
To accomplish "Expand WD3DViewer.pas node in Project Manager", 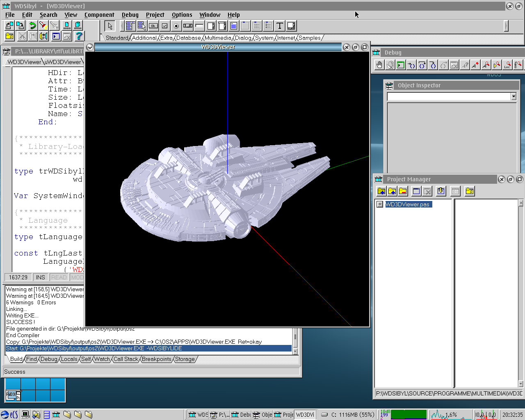I will pos(380,204).
